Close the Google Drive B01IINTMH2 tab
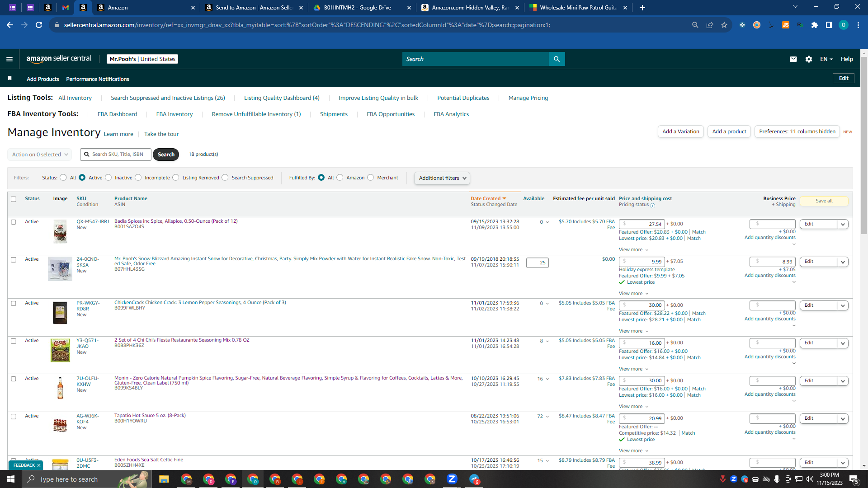 click(409, 8)
